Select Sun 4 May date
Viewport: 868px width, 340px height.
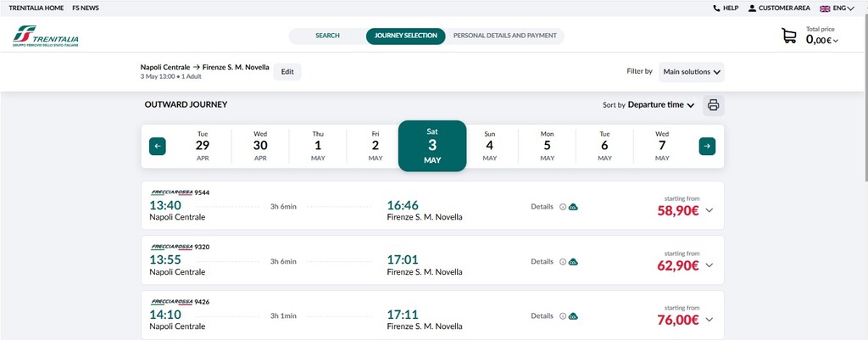[x=489, y=146]
